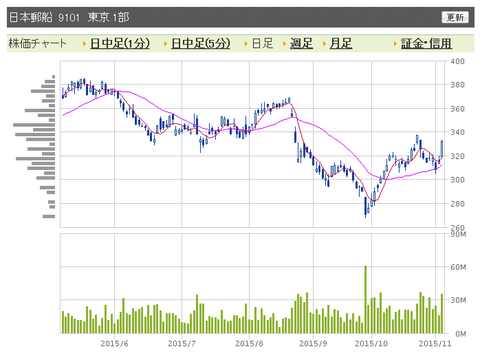Click the orange arrow before 日中足(1分)
480x360 pixels.
click(85, 44)
